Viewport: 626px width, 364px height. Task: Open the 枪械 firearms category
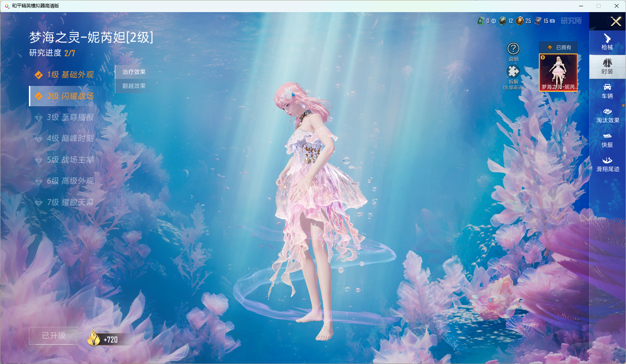607,42
